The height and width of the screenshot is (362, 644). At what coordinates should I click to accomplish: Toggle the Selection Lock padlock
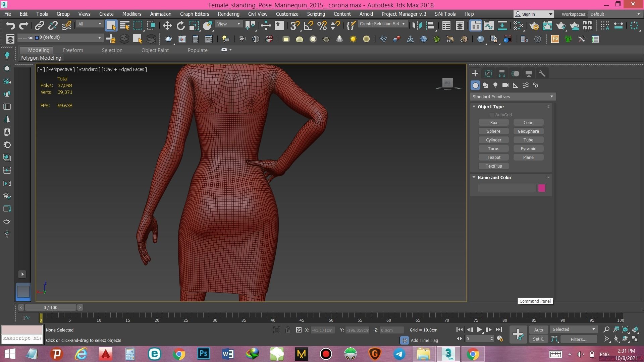coord(287,330)
